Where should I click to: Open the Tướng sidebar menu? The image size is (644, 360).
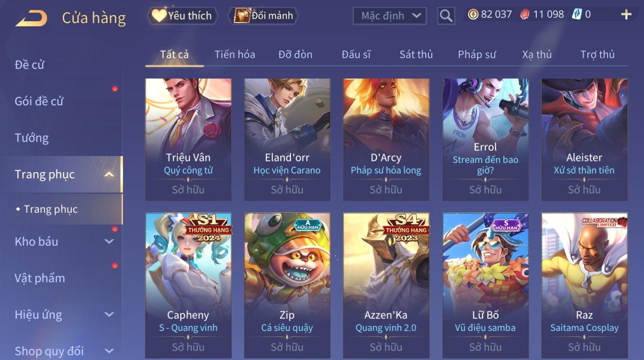[32, 138]
